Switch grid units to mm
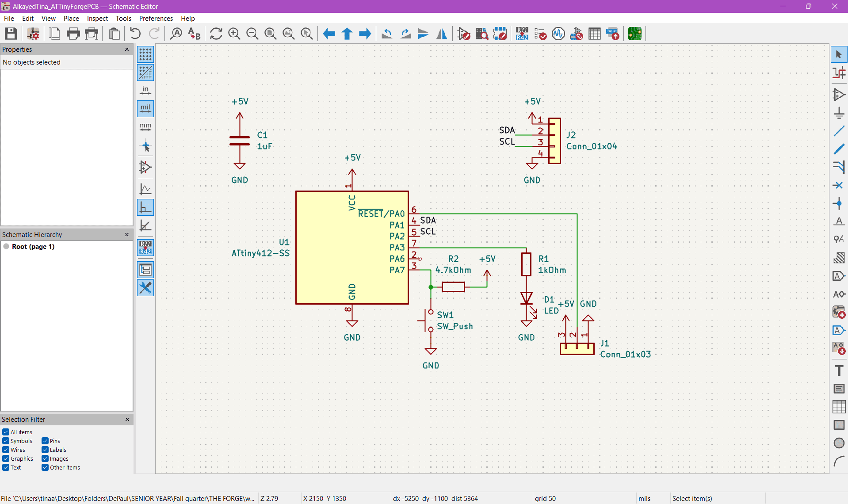Screen dimensions: 848x504 tap(145, 127)
